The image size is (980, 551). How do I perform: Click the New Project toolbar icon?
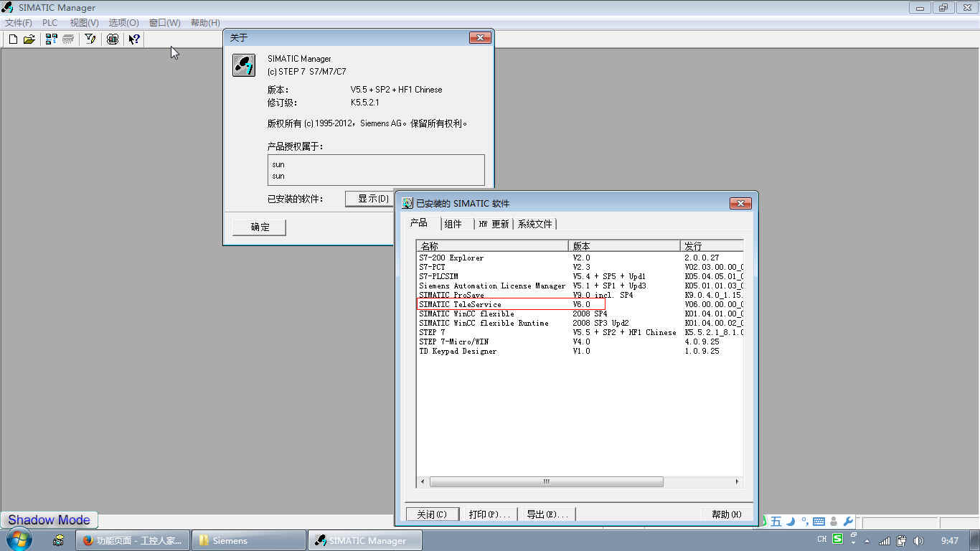(x=13, y=39)
